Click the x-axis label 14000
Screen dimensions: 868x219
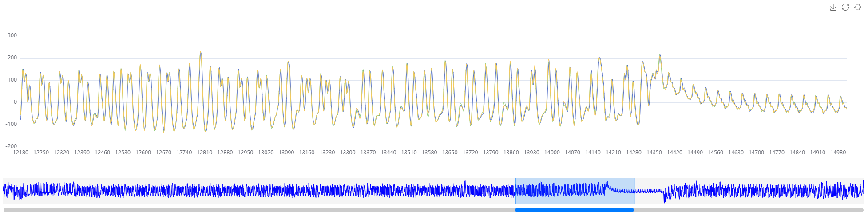552,153
